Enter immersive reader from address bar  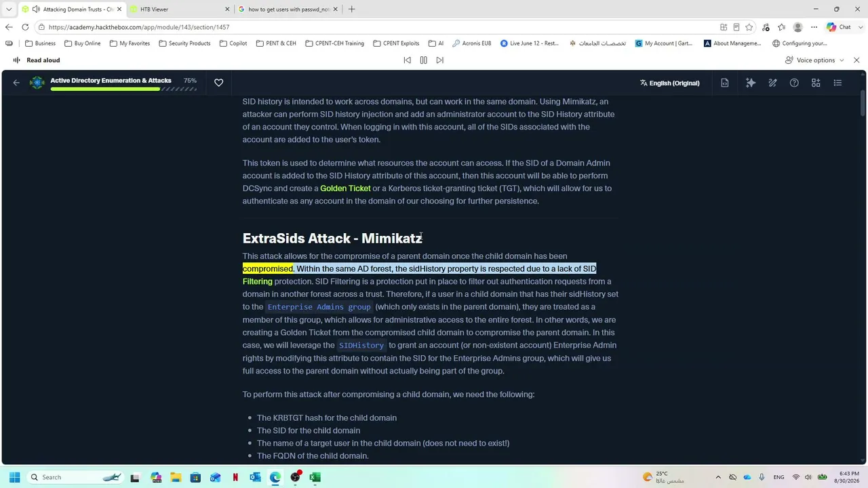(x=736, y=27)
